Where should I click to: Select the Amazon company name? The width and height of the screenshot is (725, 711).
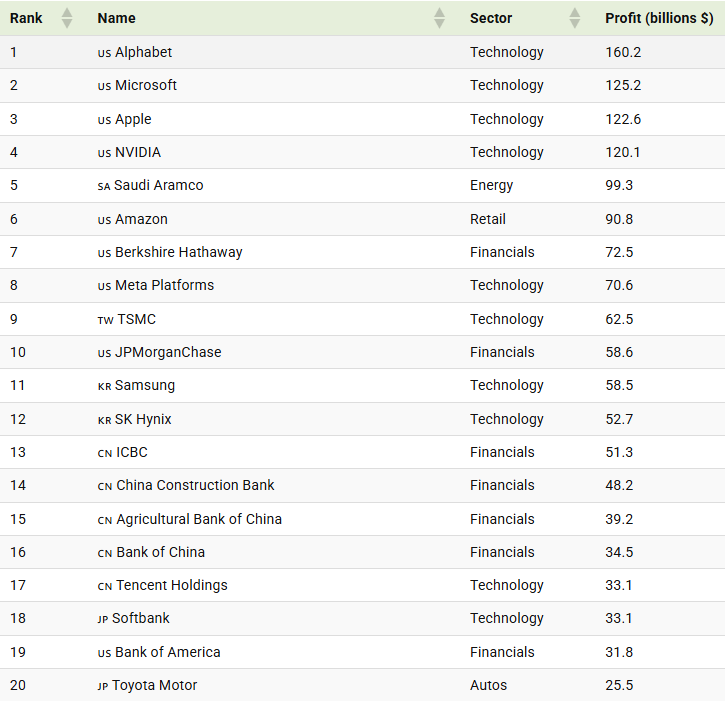(141, 219)
